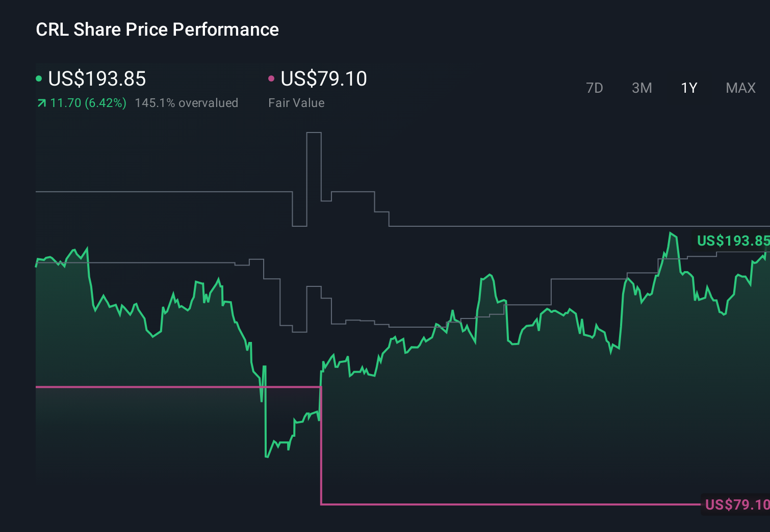This screenshot has height=532, width=770.
Task: Click the CRL Share Price Performance title
Action: tap(157, 30)
